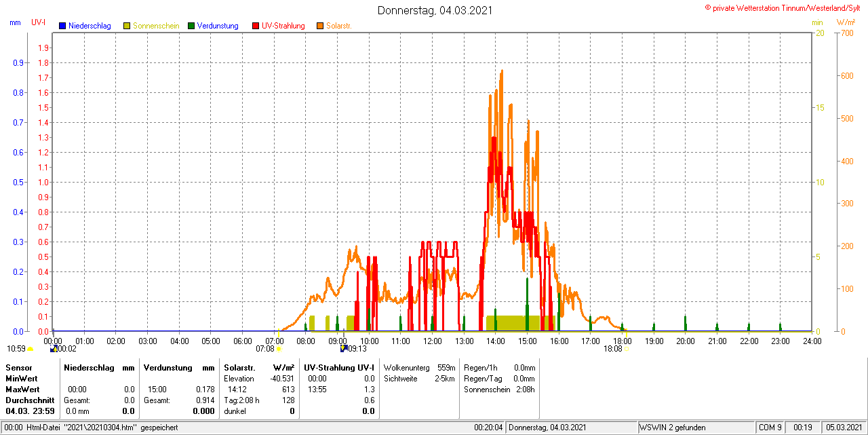Click the UV-Strahlung UV-I column header
Screen dimensions: 868x435
[338, 367]
